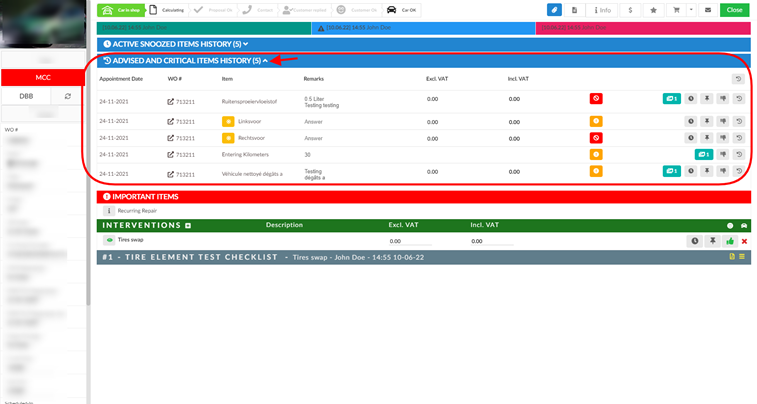This screenshot has width=757, height=404.
Task: Click the red X on Tires swap row
Action: (744, 241)
